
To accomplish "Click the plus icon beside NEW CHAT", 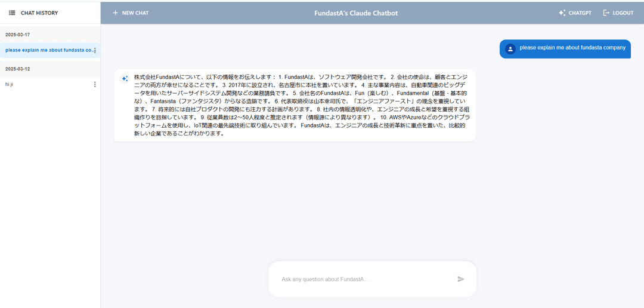I will click(116, 13).
